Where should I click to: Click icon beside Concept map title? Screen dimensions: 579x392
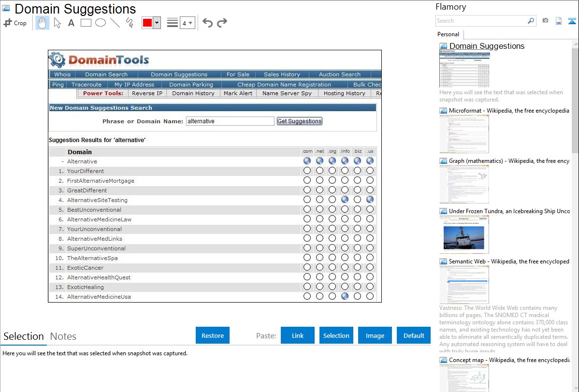pos(443,360)
